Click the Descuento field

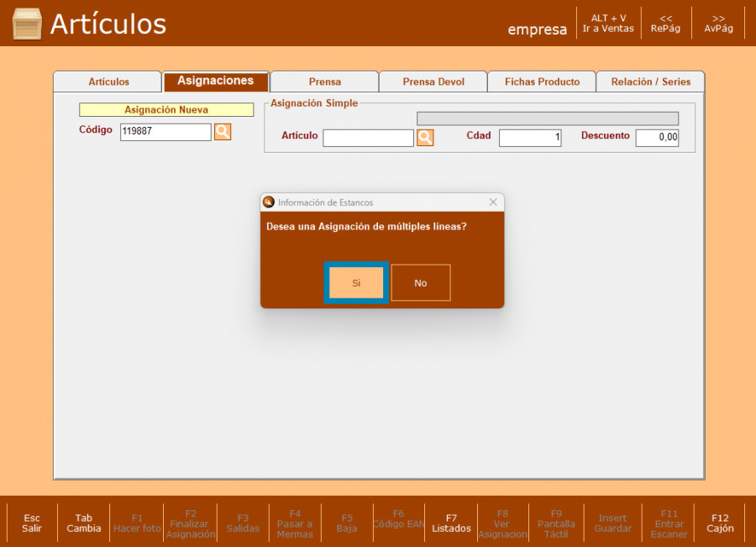(x=657, y=138)
